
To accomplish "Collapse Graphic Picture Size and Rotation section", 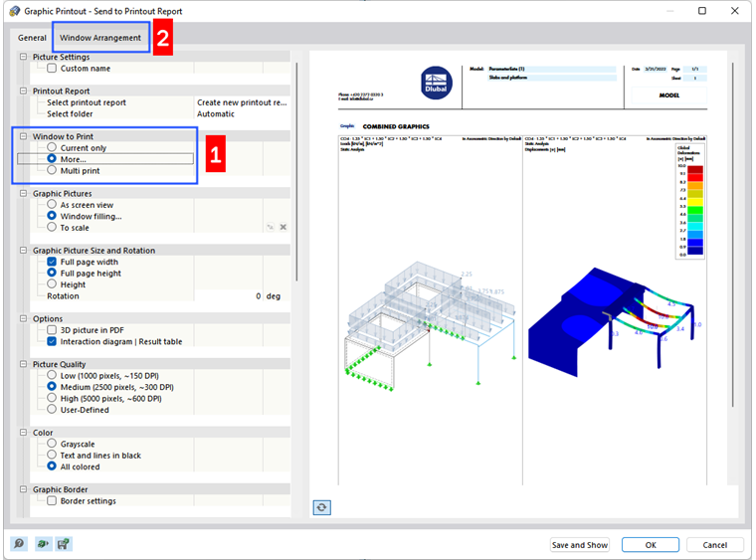I will click(23, 250).
